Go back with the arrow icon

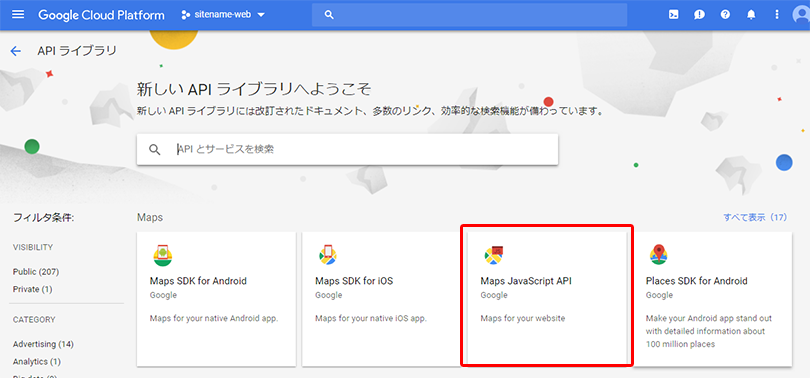pyautogui.click(x=15, y=51)
